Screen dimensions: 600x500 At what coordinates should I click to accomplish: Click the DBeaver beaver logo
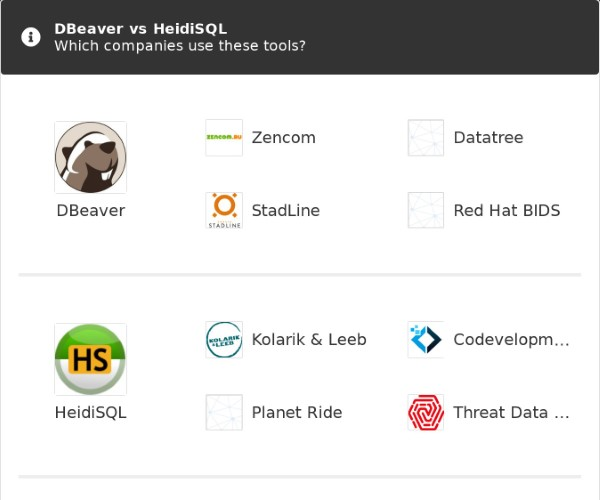(90, 157)
